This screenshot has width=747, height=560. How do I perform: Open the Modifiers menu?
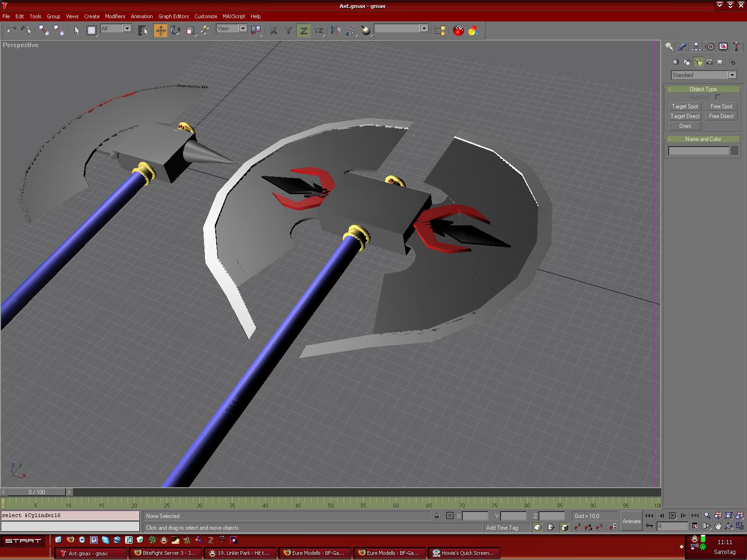click(115, 16)
